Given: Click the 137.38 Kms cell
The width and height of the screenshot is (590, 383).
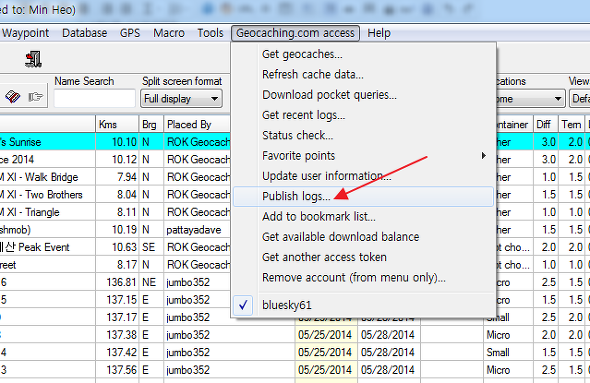Looking at the screenshot, I should (117, 335).
